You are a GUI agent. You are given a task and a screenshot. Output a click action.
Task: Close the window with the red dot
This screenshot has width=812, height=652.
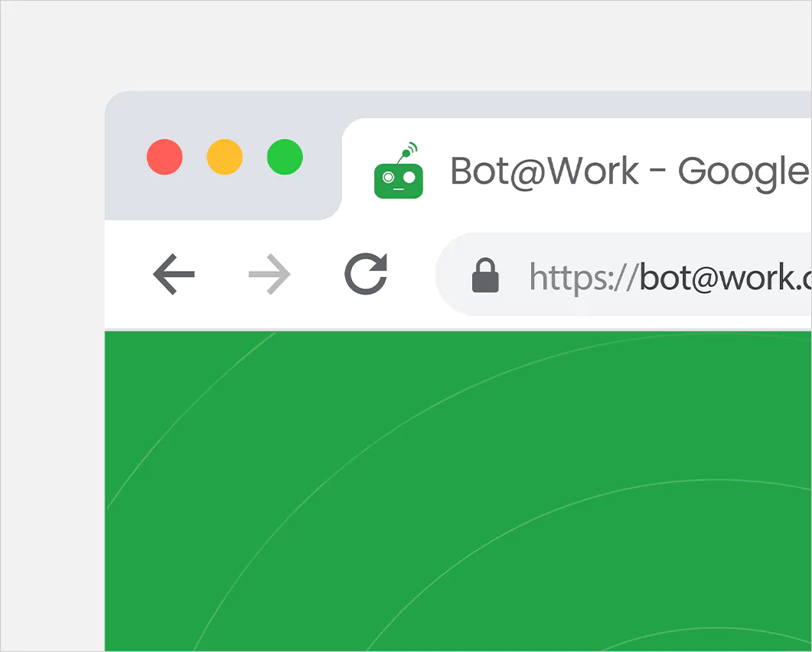pyautogui.click(x=165, y=157)
